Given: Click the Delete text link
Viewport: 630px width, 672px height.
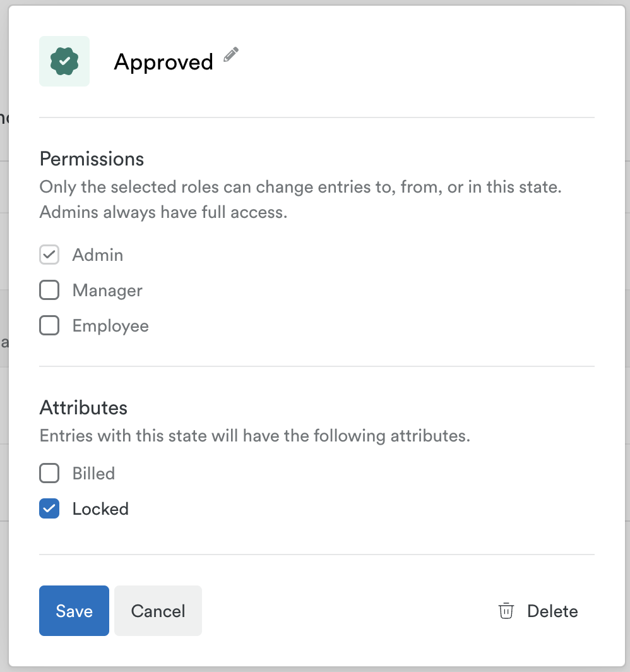Looking at the screenshot, I should point(552,611).
